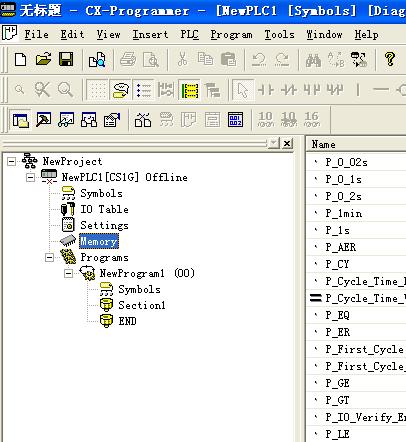406x442 pixels.
Task: Select Symbols under NewProgram1
Action: [139, 289]
